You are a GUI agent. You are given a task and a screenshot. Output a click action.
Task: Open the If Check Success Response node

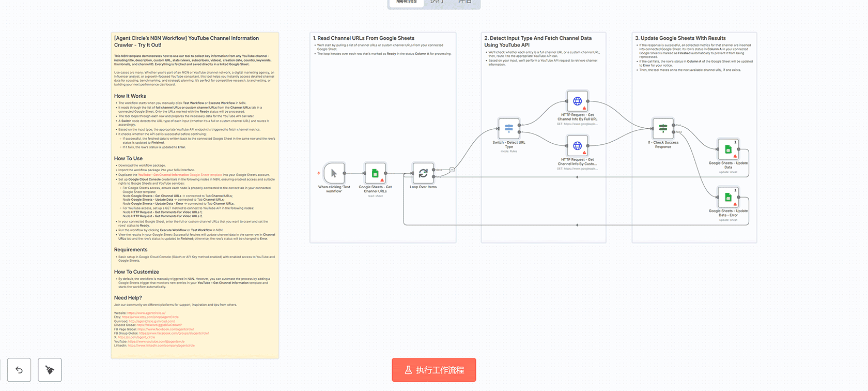[663, 128]
